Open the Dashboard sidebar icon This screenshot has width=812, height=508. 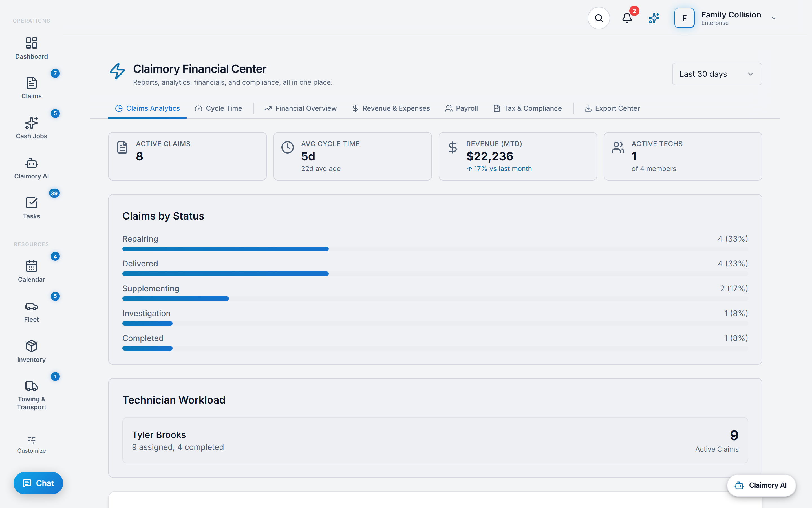pyautogui.click(x=32, y=43)
